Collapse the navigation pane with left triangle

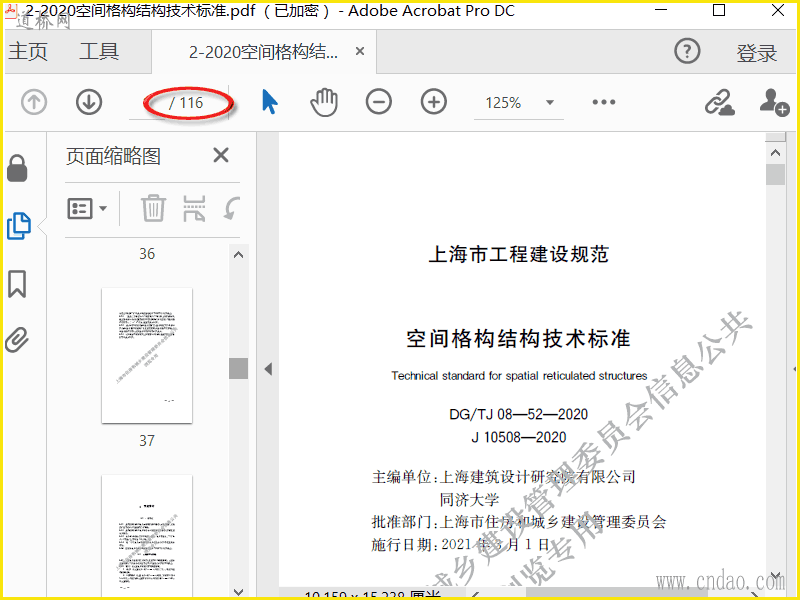268,369
